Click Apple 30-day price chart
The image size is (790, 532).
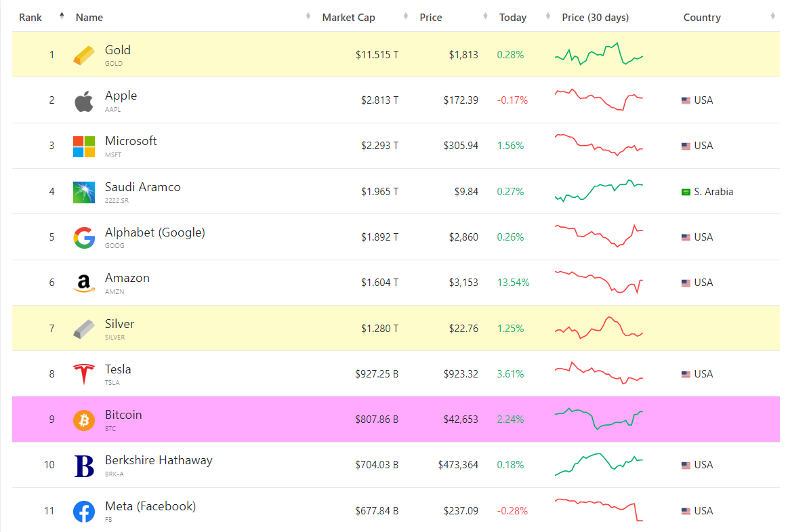[x=598, y=99]
